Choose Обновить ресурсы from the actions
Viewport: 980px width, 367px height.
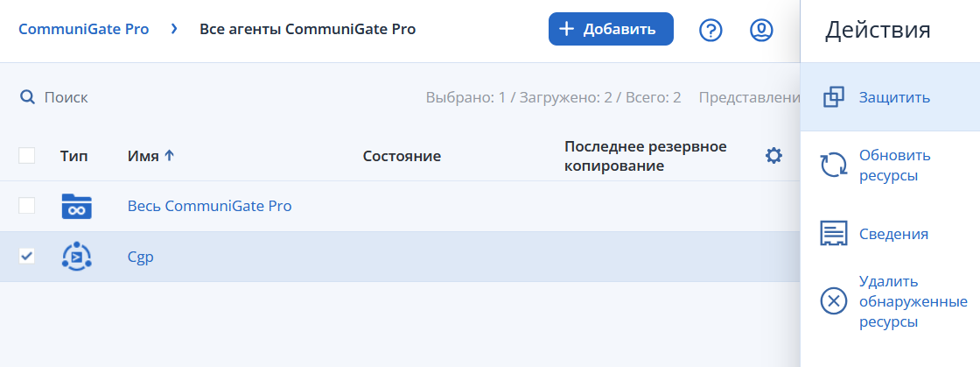point(890,166)
